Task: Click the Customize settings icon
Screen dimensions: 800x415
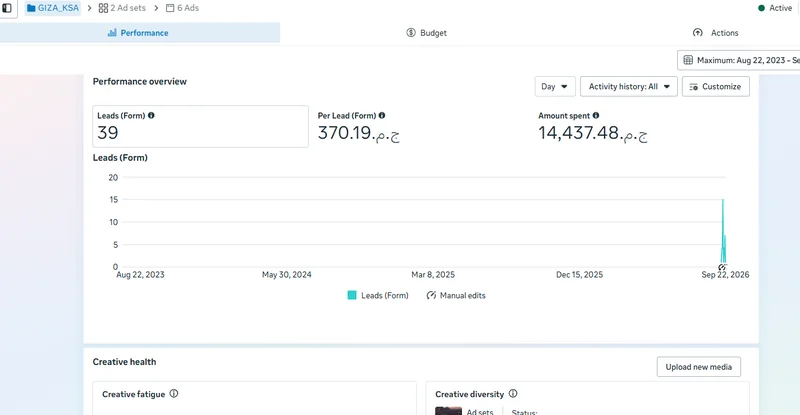Action: pyautogui.click(x=693, y=87)
